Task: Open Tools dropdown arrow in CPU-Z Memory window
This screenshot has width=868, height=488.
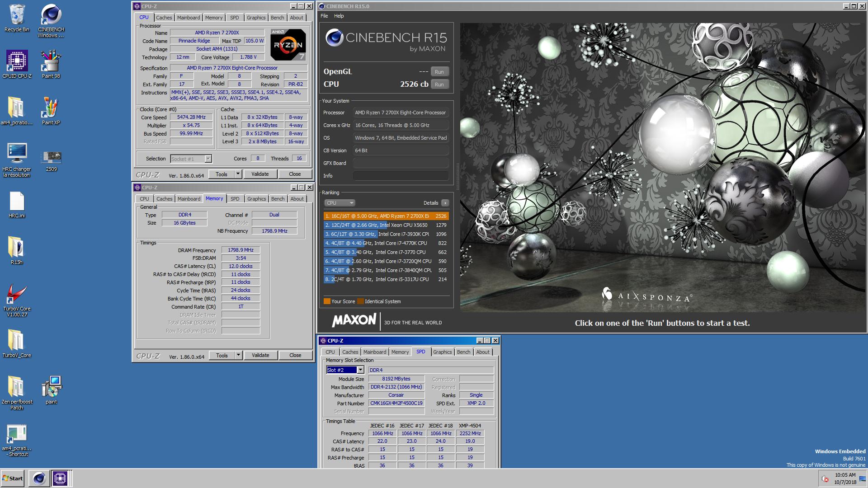Action: [x=238, y=355]
